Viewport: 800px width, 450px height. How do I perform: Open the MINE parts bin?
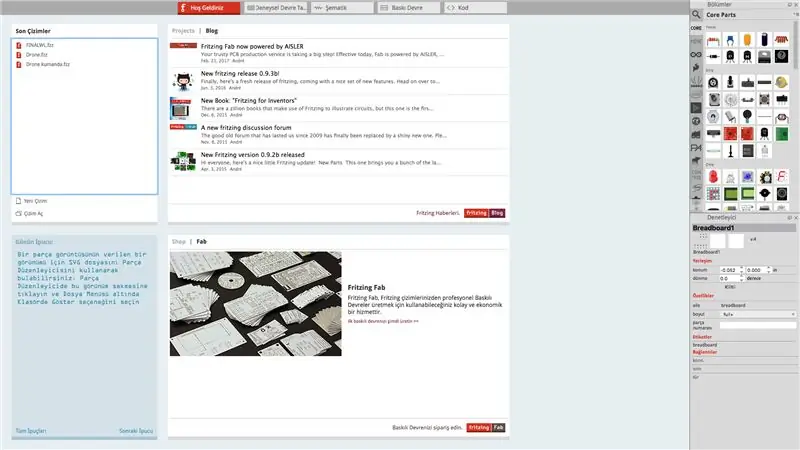click(696, 41)
